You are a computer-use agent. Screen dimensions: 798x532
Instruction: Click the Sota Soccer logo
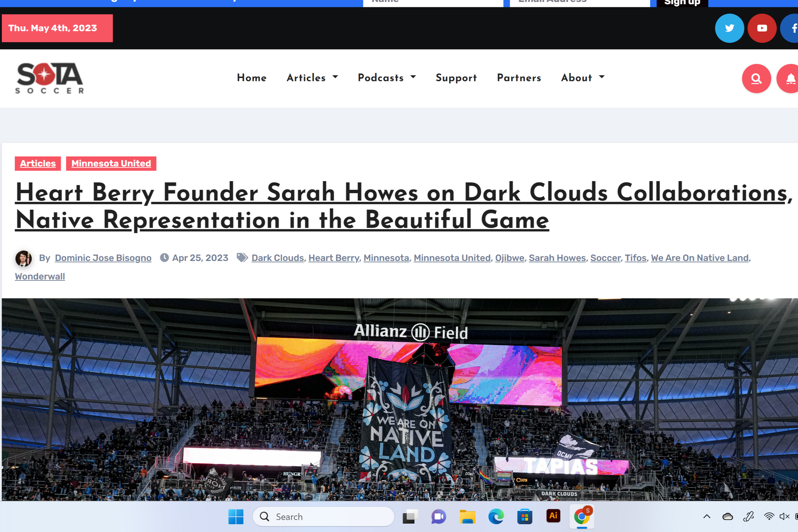click(x=49, y=78)
